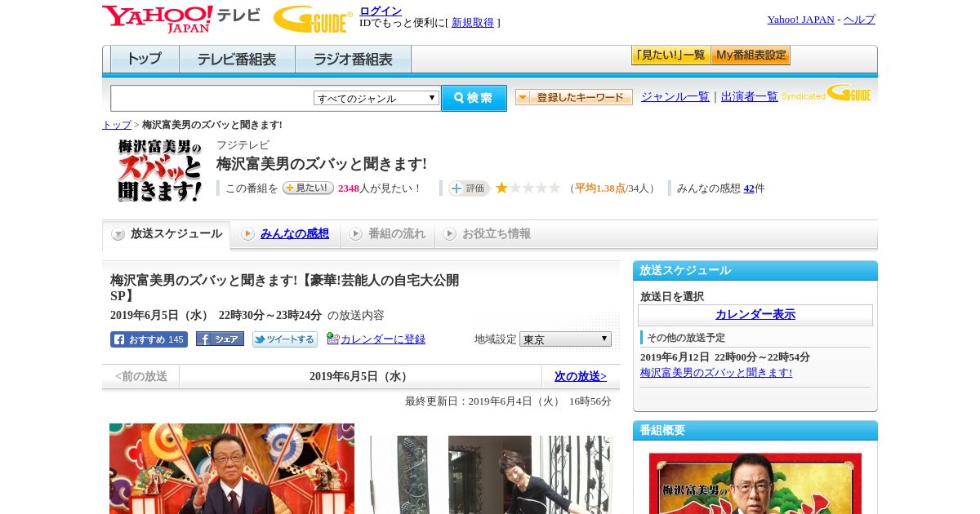Click the 検索 search button
Viewport: 980px width, 514px height.
tap(474, 98)
